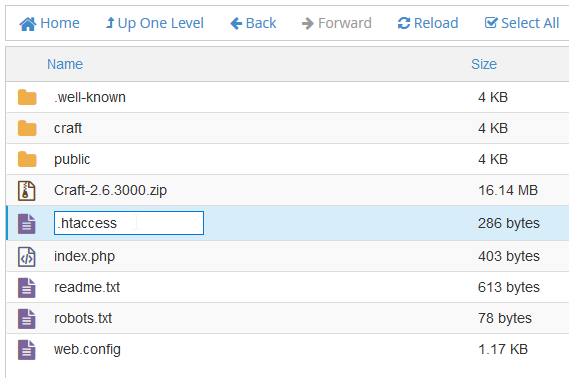Screen dimensions: 569x378
Task: Click the Forward right-arrow icon
Action: click(x=308, y=24)
